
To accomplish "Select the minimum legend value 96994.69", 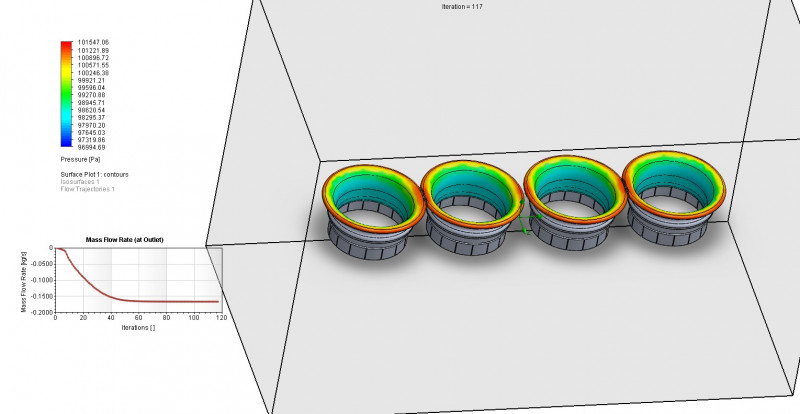I will tap(92, 147).
